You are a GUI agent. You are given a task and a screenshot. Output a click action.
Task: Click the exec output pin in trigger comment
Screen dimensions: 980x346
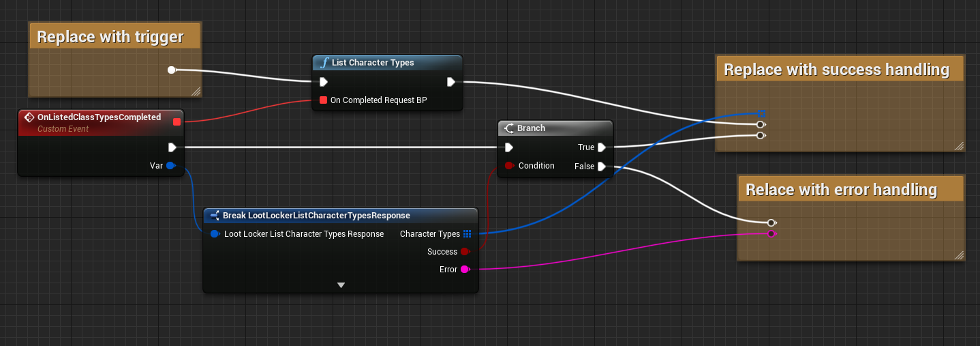(172, 70)
